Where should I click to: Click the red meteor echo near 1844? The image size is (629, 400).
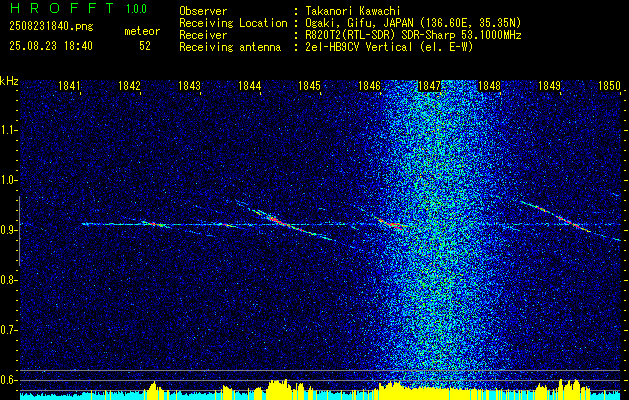pos(276,220)
